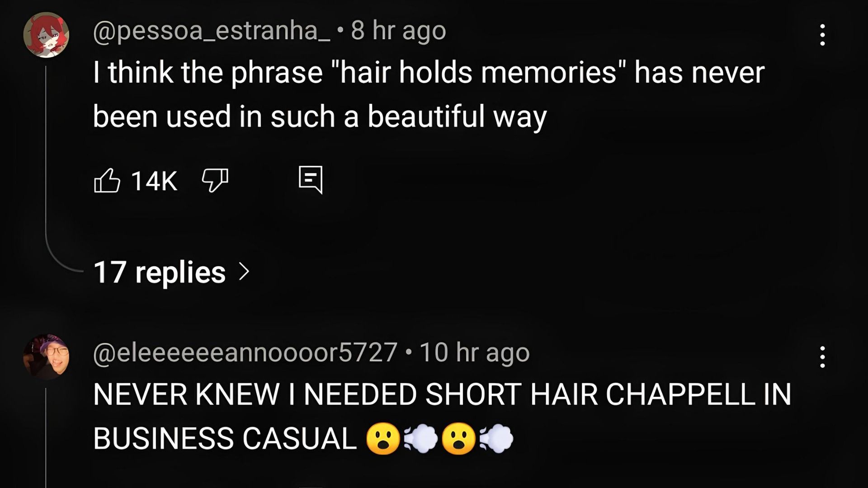
Task: Dislike the pessoa_estranha_ comment
Action: 215,180
